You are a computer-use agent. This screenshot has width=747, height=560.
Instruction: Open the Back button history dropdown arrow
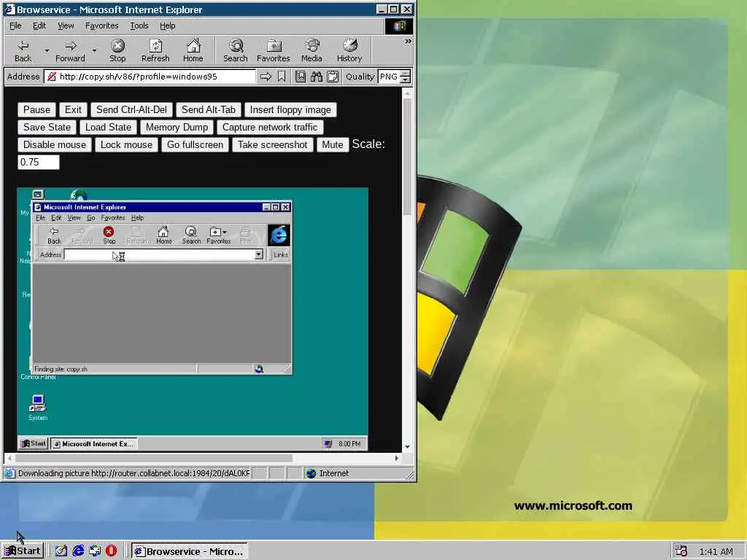click(47, 50)
